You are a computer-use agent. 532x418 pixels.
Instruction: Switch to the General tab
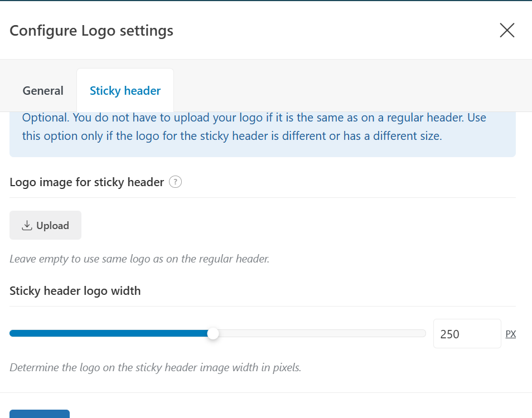[x=43, y=90]
